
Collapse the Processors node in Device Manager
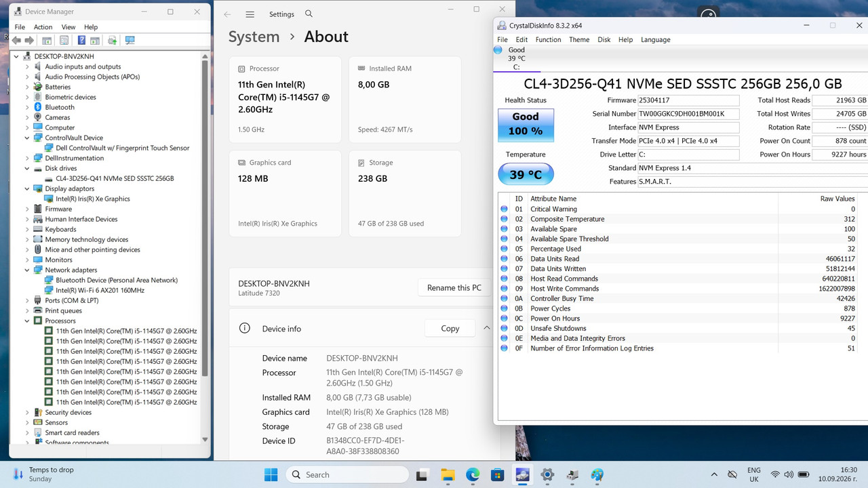28,321
